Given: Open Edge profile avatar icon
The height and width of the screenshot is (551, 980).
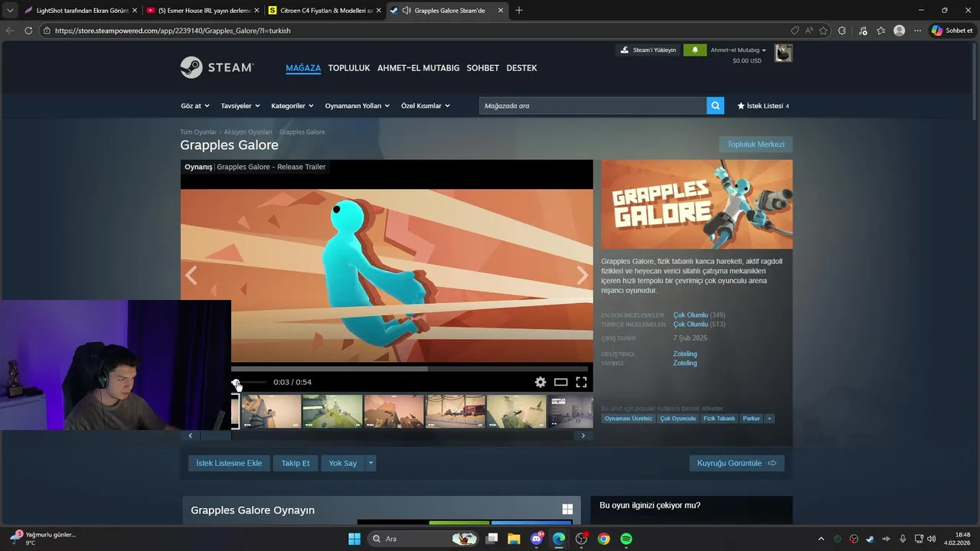Looking at the screenshot, I should click(899, 31).
